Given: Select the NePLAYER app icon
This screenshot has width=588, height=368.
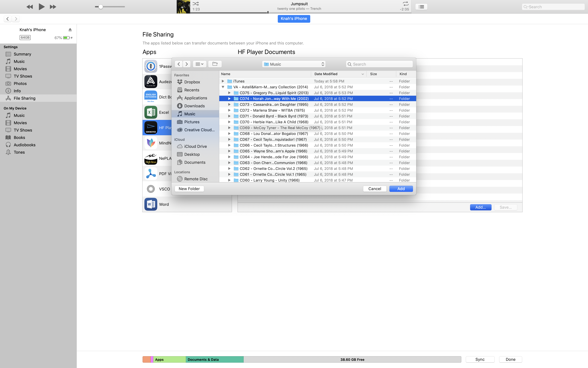Looking at the screenshot, I should [151, 158].
